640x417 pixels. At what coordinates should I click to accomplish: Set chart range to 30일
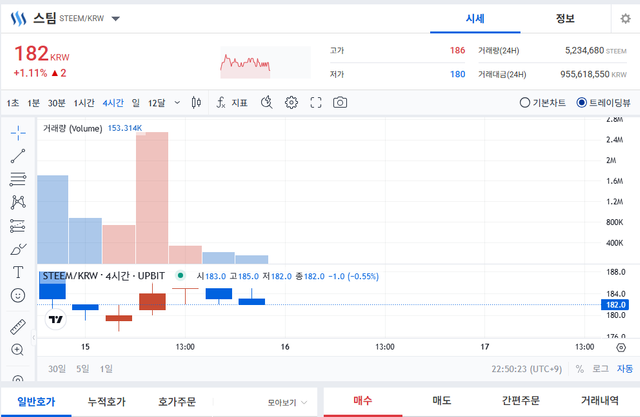coord(57,369)
